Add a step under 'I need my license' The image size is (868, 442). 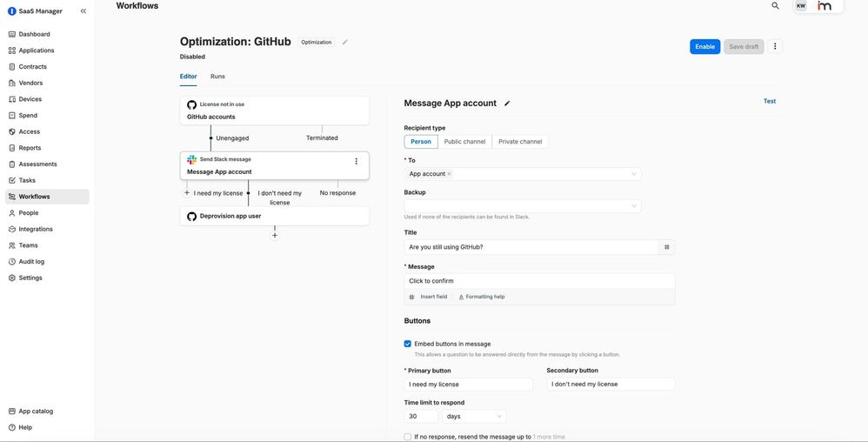coord(187,193)
